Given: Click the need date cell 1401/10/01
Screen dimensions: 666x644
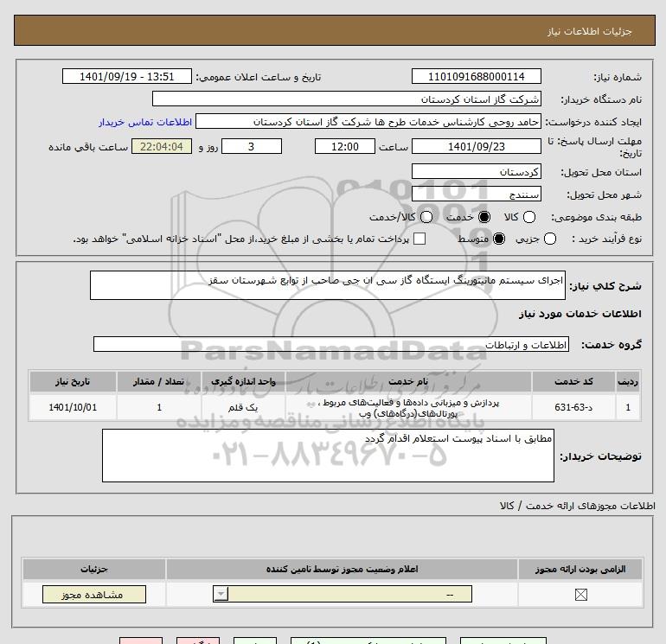Looking at the screenshot, I should tap(73, 407).
